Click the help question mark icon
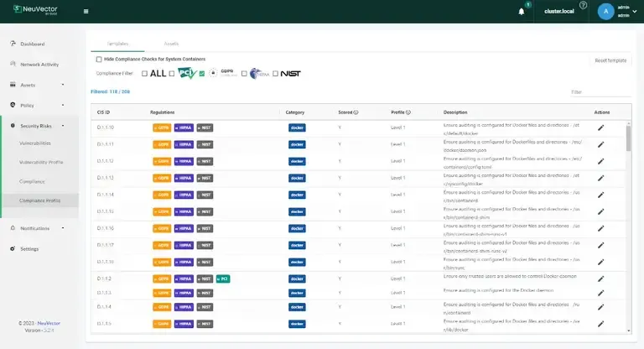644x349 pixels. [x=583, y=6]
